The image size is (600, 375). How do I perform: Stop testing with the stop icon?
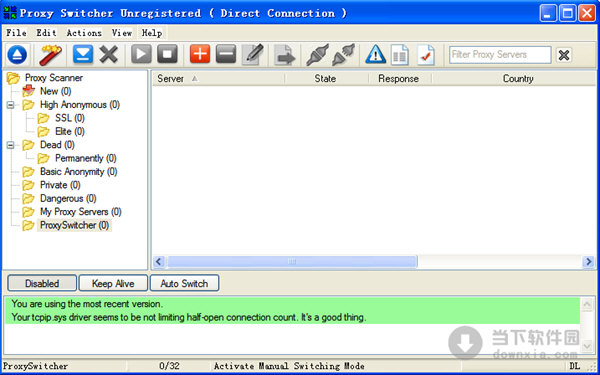point(167,54)
